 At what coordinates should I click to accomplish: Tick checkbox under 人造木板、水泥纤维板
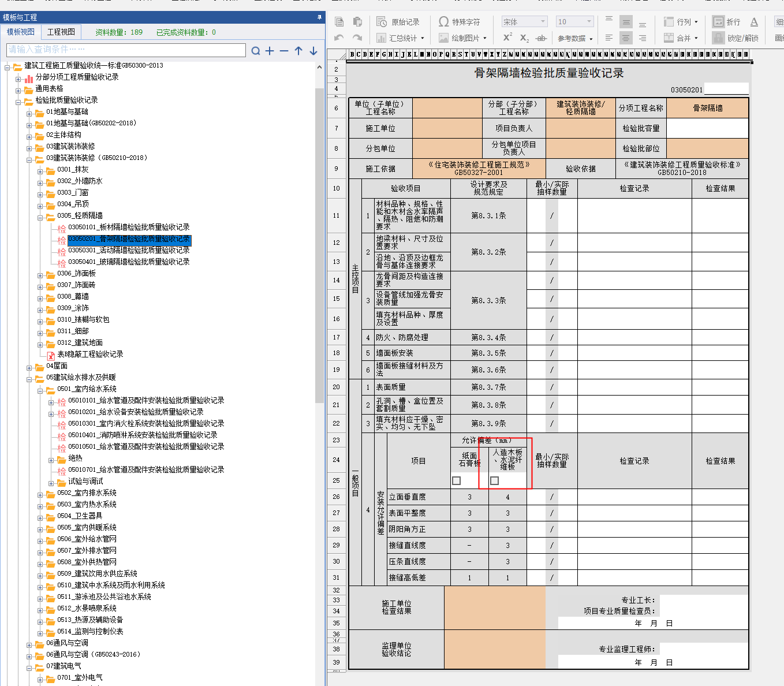pyautogui.click(x=495, y=480)
